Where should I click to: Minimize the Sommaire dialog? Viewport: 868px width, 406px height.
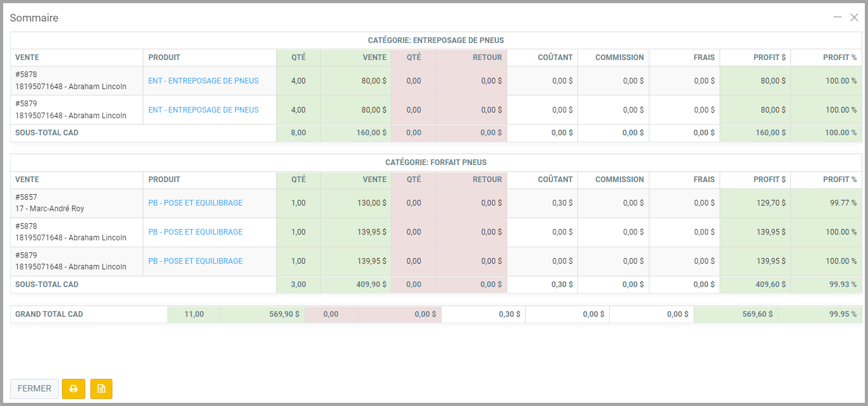(x=838, y=18)
